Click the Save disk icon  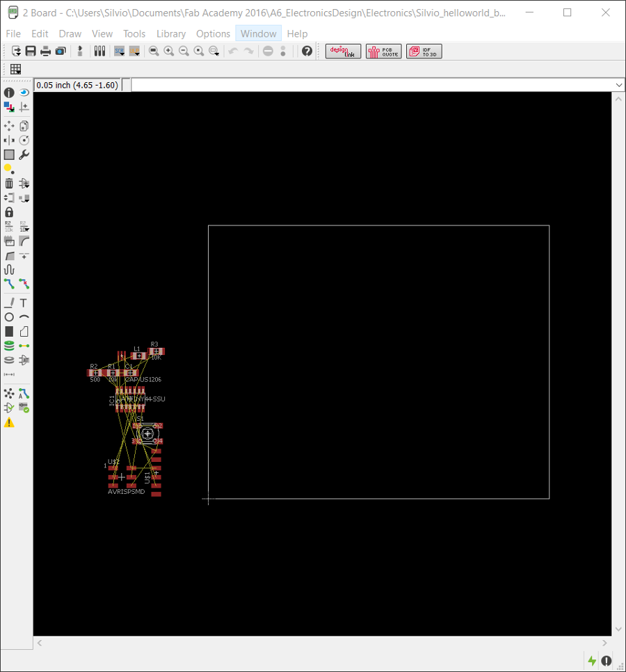[31, 51]
